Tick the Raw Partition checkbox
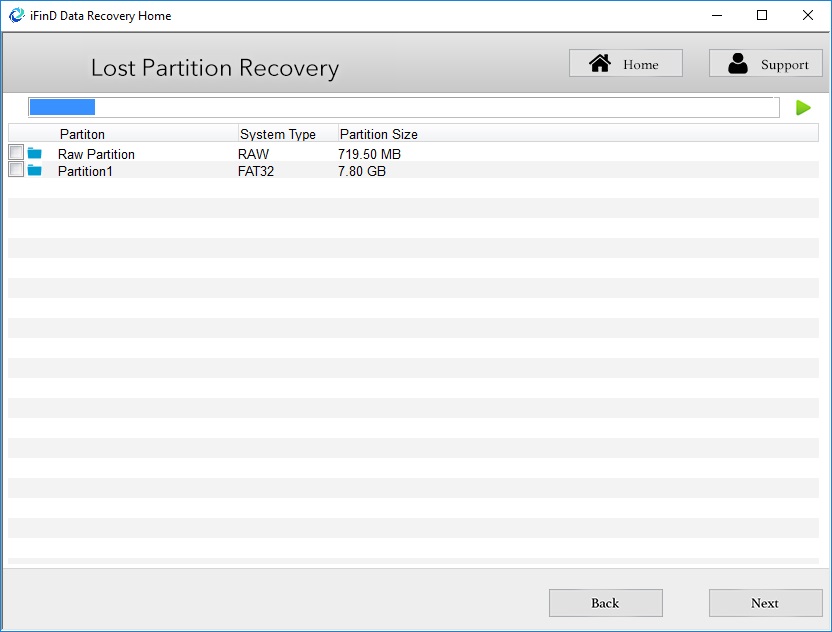The image size is (832, 632). pyautogui.click(x=16, y=152)
